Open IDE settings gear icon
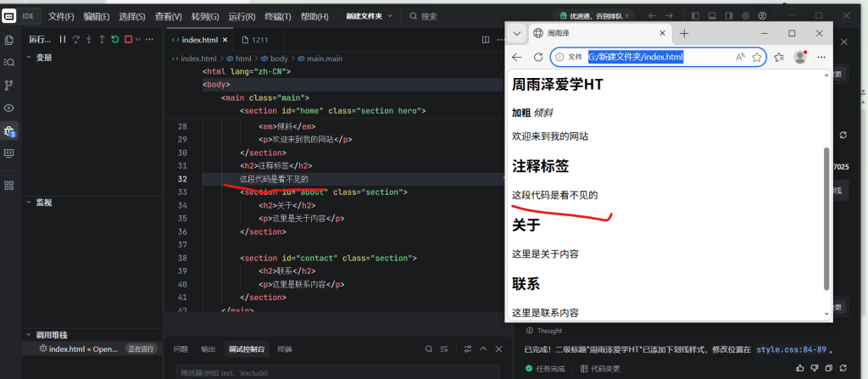 (x=746, y=16)
